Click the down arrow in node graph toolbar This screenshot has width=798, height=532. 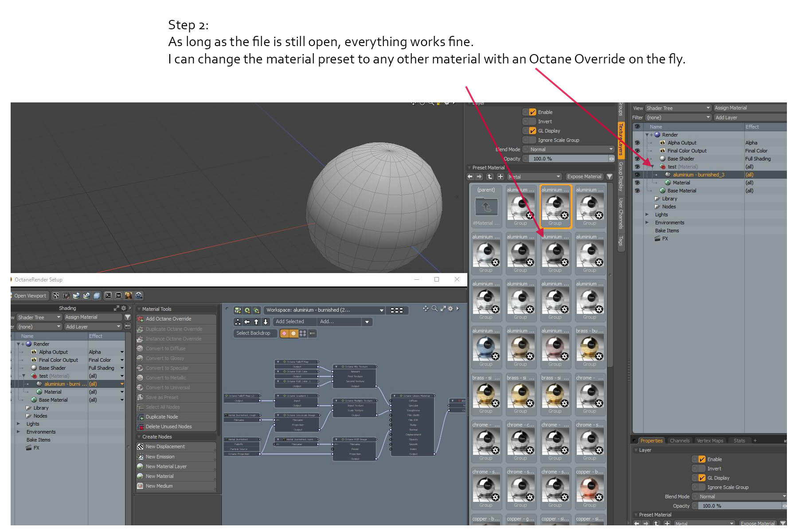266,322
